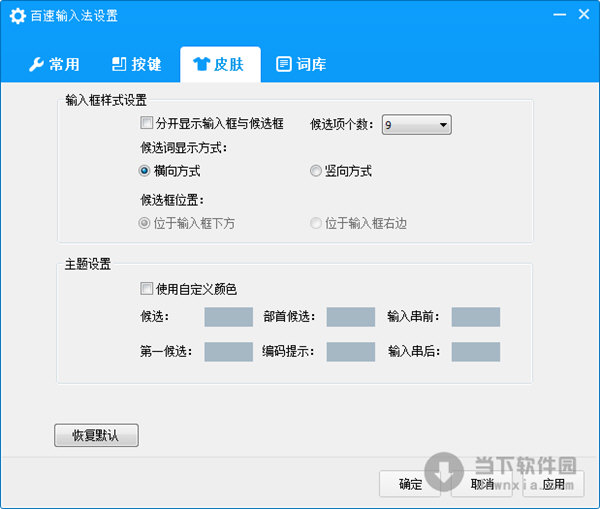Image resolution: width=600 pixels, height=509 pixels.
Task: Switch to the 词库 tab
Action: coord(301,64)
